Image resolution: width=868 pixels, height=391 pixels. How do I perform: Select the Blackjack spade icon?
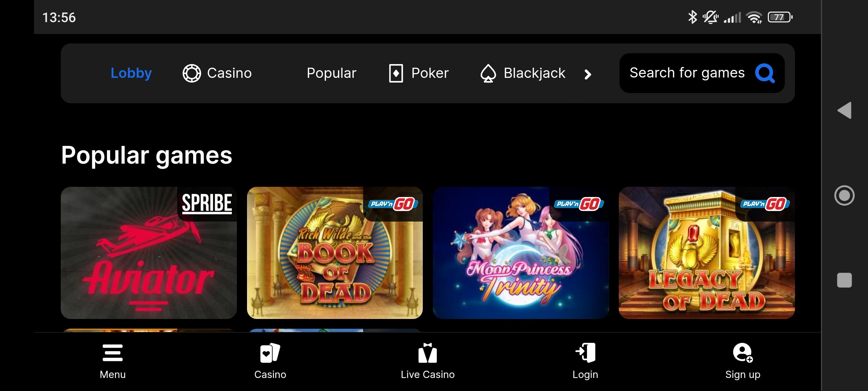point(488,73)
